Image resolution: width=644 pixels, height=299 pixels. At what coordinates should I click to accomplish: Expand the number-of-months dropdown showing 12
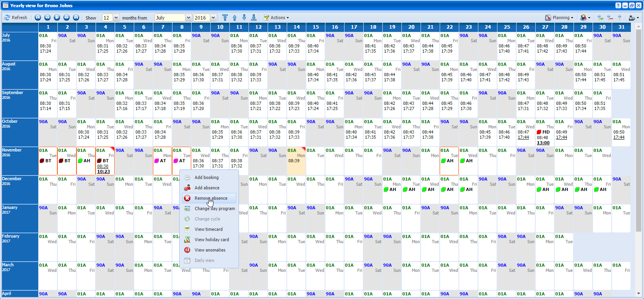pyautogui.click(x=116, y=18)
